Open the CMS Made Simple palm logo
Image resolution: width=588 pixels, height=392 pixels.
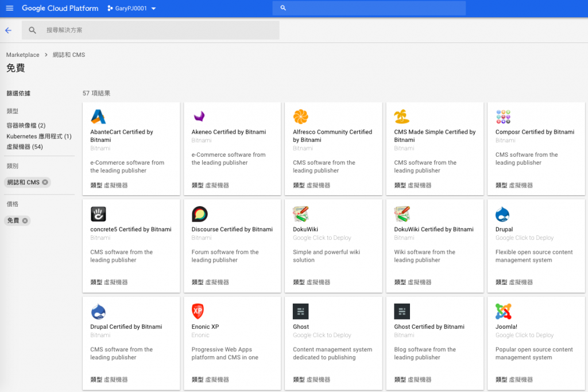(x=401, y=117)
